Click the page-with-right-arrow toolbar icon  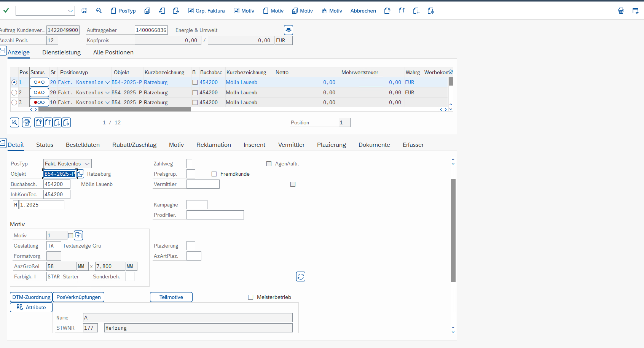[176, 11]
